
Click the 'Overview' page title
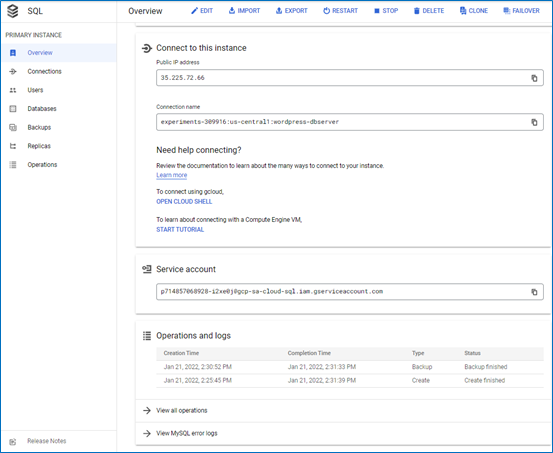click(145, 11)
